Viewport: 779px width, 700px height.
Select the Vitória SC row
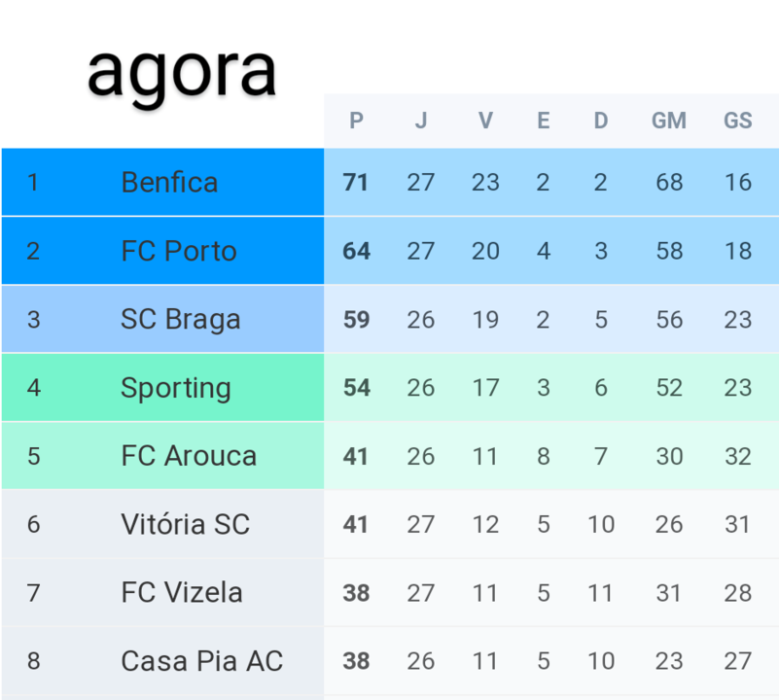(185, 524)
